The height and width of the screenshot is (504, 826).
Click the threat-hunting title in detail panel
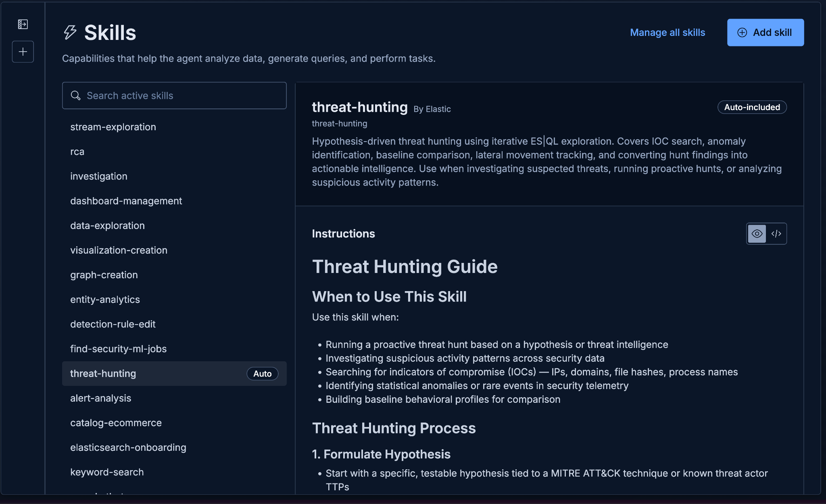[x=359, y=107]
